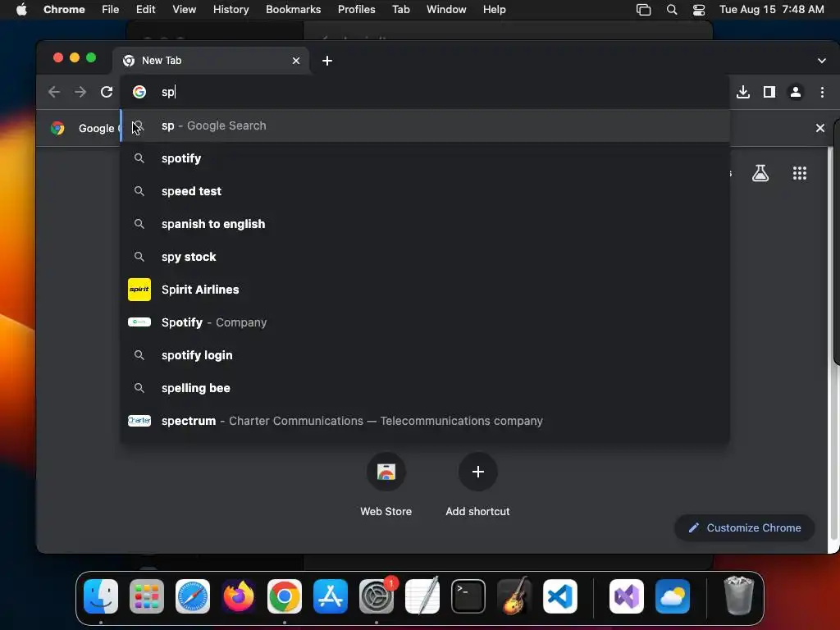Click the Add shortcut button
The height and width of the screenshot is (630, 840).
click(478, 485)
